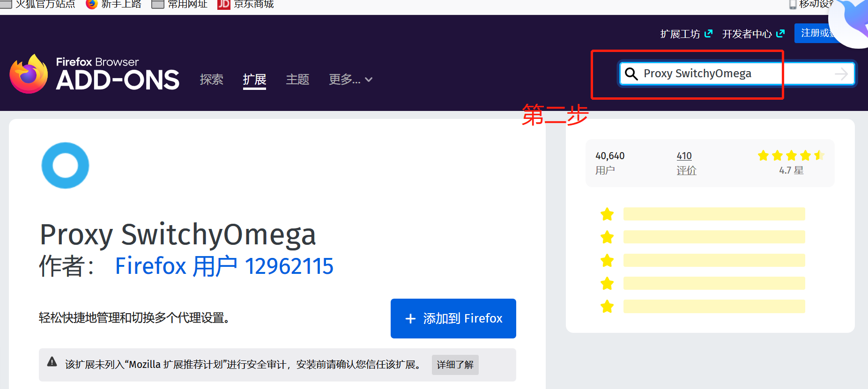Viewport: 868px width, 389px height.
Task: Open 常用网址 bookmark folder
Action: click(179, 4)
